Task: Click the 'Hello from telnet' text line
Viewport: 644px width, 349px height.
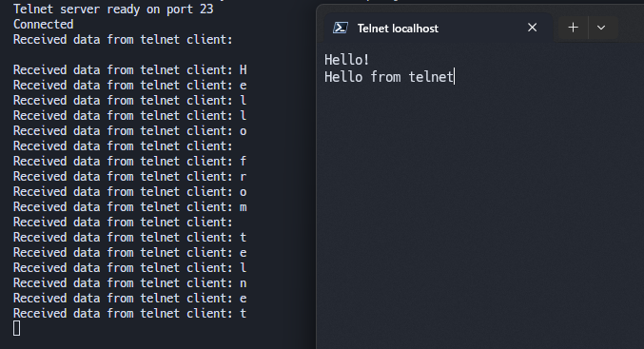Action: [388, 77]
